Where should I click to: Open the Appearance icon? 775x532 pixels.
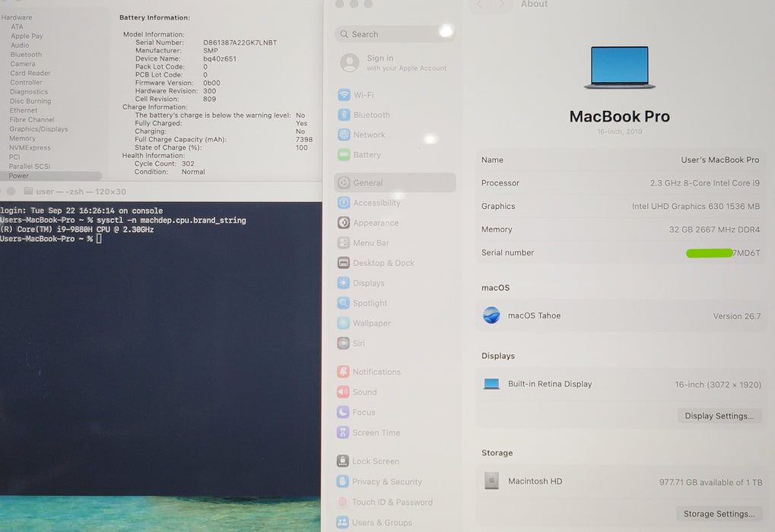pos(344,223)
